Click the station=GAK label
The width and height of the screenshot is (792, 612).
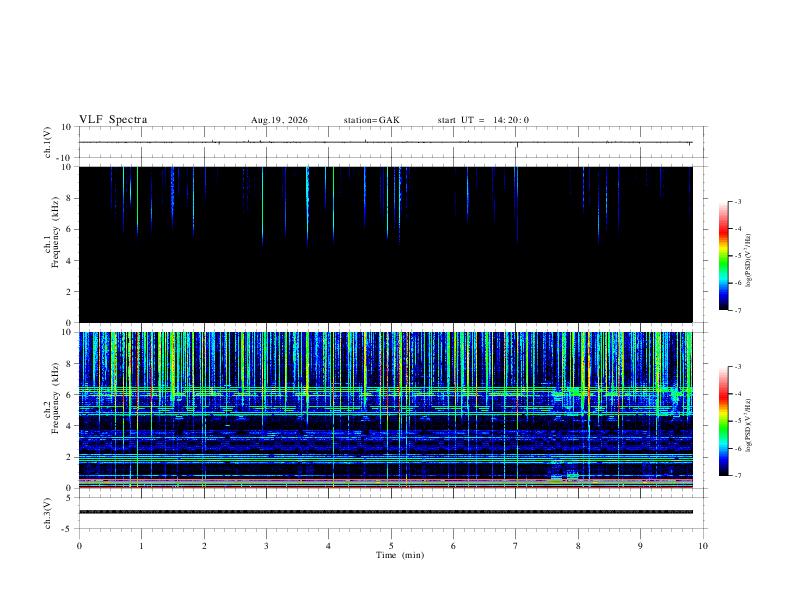[371, 120]
